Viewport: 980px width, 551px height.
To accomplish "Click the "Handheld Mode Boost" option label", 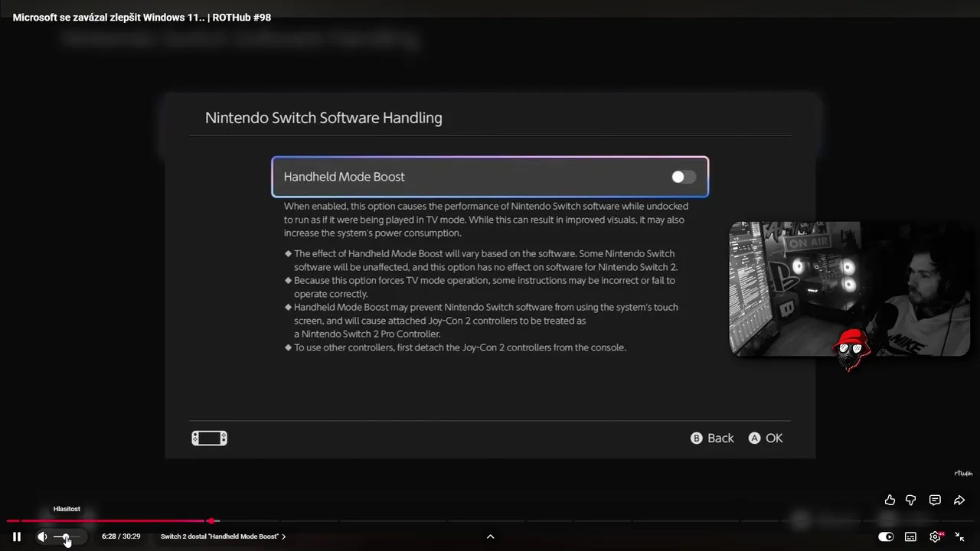I will point(344,177).
